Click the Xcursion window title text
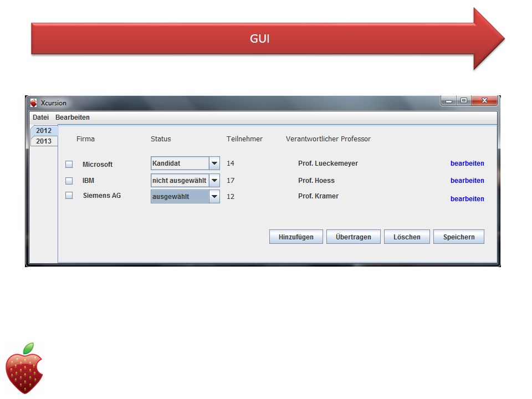The width and height of the screenshot is (532, 399). coord(54,103)
